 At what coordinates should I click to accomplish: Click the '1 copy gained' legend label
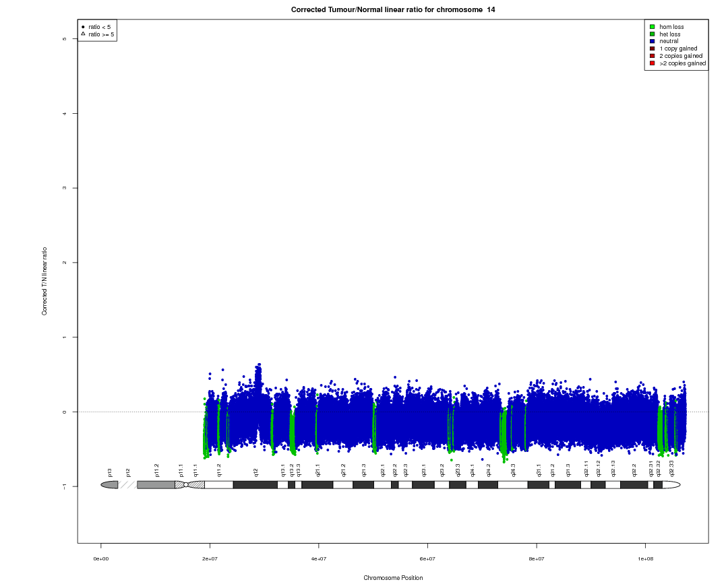click(x=678, y=48)
